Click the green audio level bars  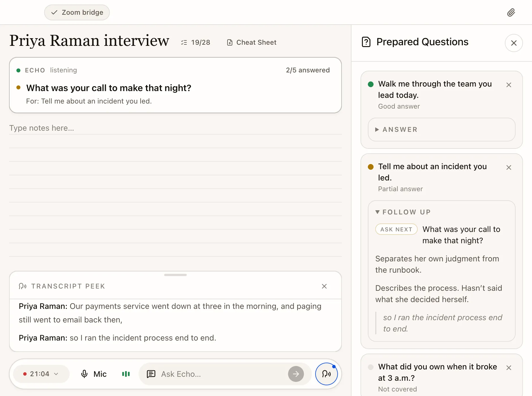126,374
